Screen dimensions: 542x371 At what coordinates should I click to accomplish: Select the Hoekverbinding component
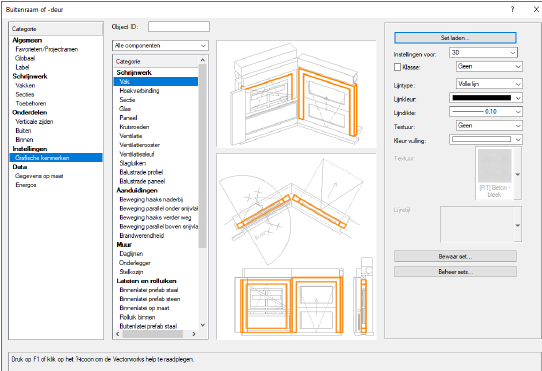[139, 91]
